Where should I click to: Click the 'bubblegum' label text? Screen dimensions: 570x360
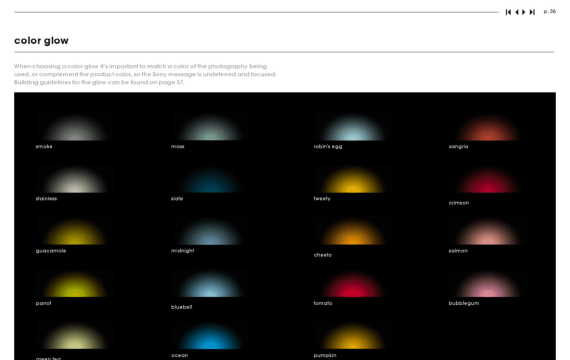[x=464, y=303]
